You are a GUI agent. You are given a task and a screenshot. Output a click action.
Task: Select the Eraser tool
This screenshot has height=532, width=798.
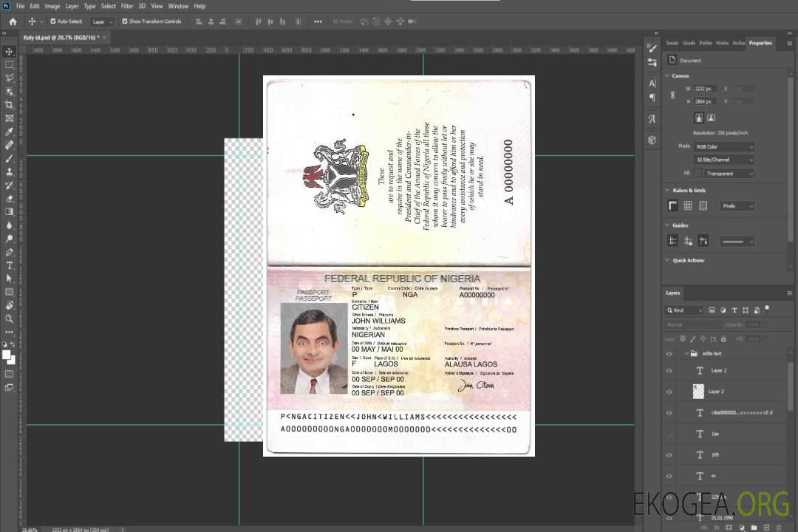[x=9, y=199]
